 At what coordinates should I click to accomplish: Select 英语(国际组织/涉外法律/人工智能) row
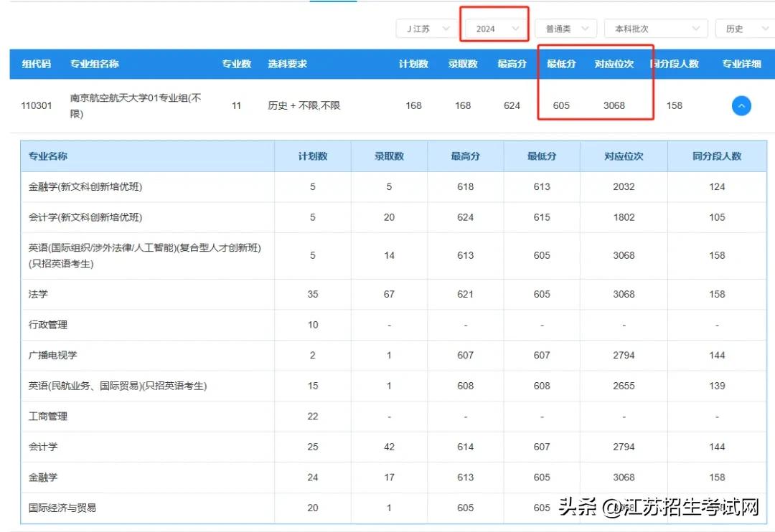(393, 256)
